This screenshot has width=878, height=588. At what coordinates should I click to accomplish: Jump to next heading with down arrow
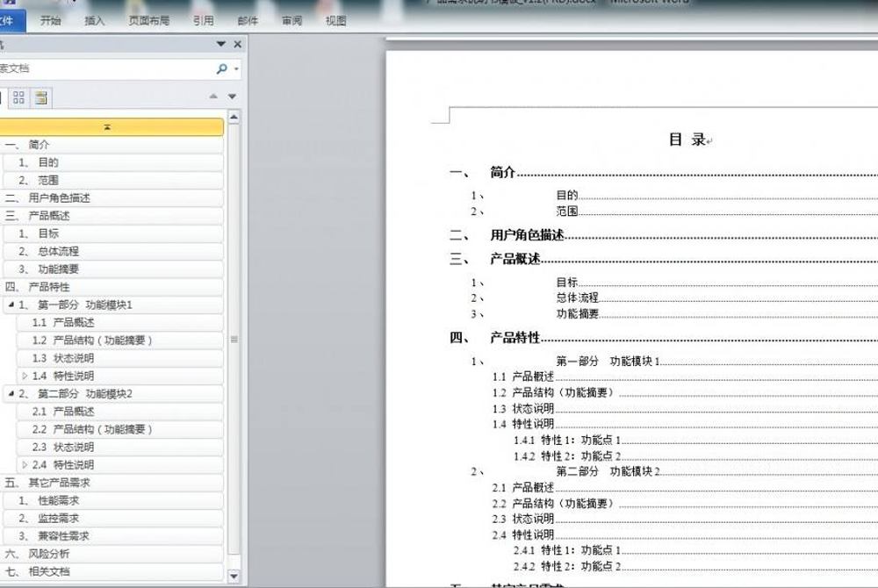click(x=233, y=97)
